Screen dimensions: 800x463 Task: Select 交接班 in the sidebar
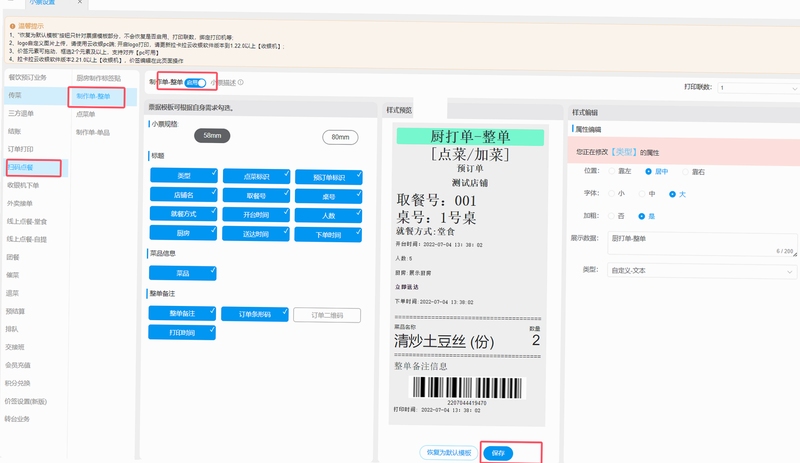15,347
